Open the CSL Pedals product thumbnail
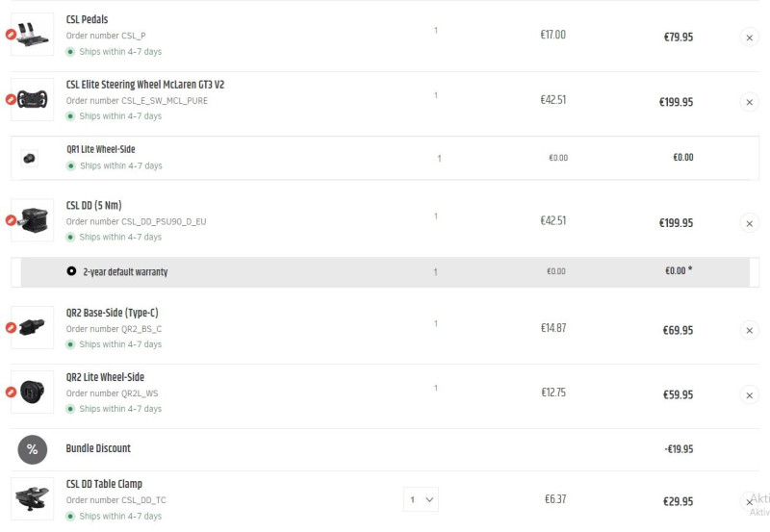770x532 pixels. click(x=35, y=35)
